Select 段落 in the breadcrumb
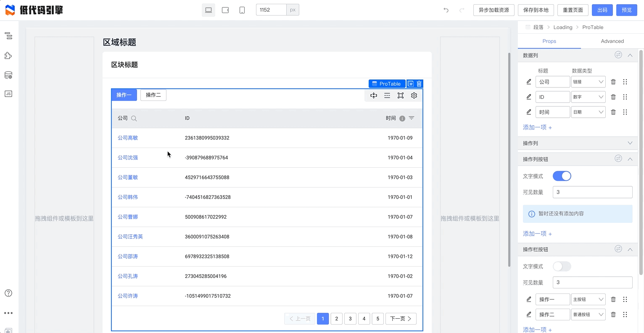The image size is (644, 333). tap(538, 27)
